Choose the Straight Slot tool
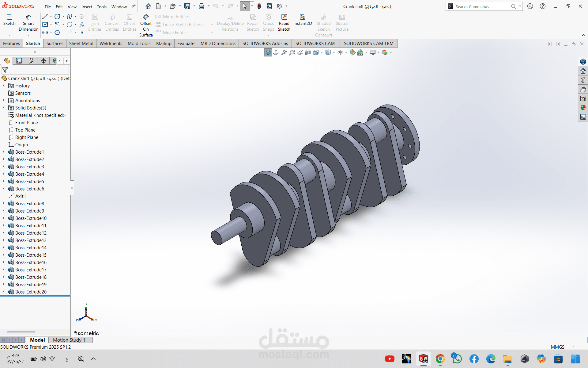This screenshot has height=368, width=588. pyautogui.click(x=45, y=33)
